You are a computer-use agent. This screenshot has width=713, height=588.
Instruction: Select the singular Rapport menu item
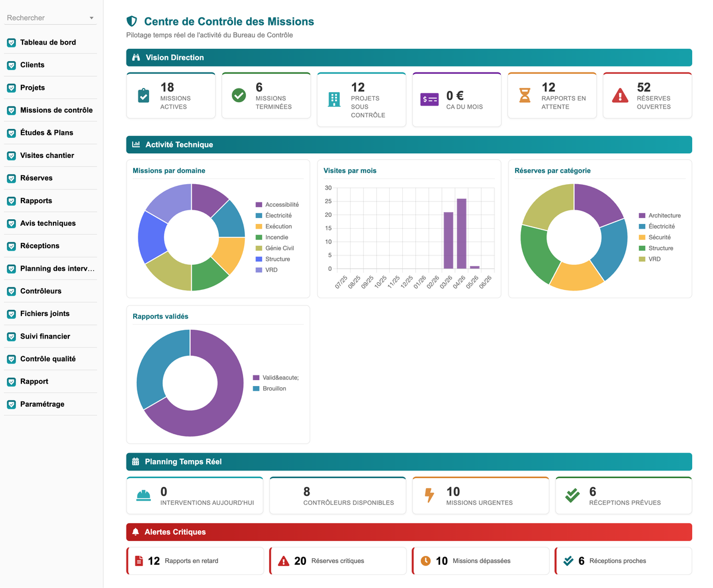50,381
